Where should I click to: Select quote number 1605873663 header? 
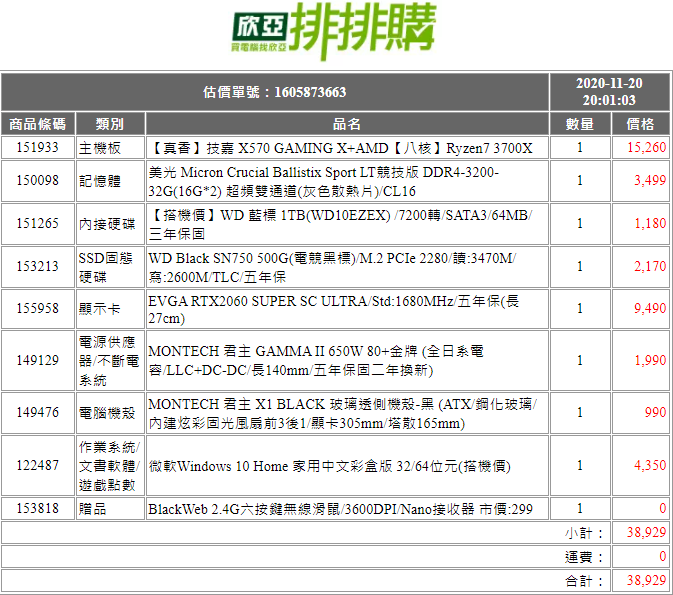(x=275, y=92)
